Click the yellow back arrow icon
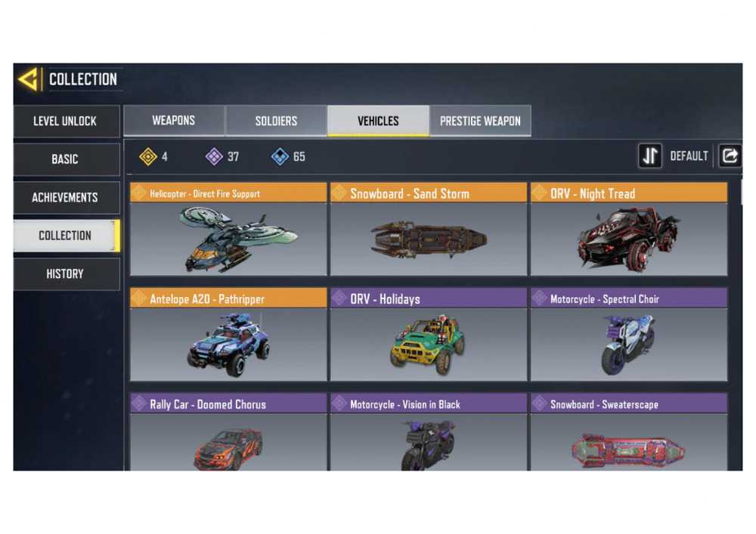756x534 pixels. (28, 79)
